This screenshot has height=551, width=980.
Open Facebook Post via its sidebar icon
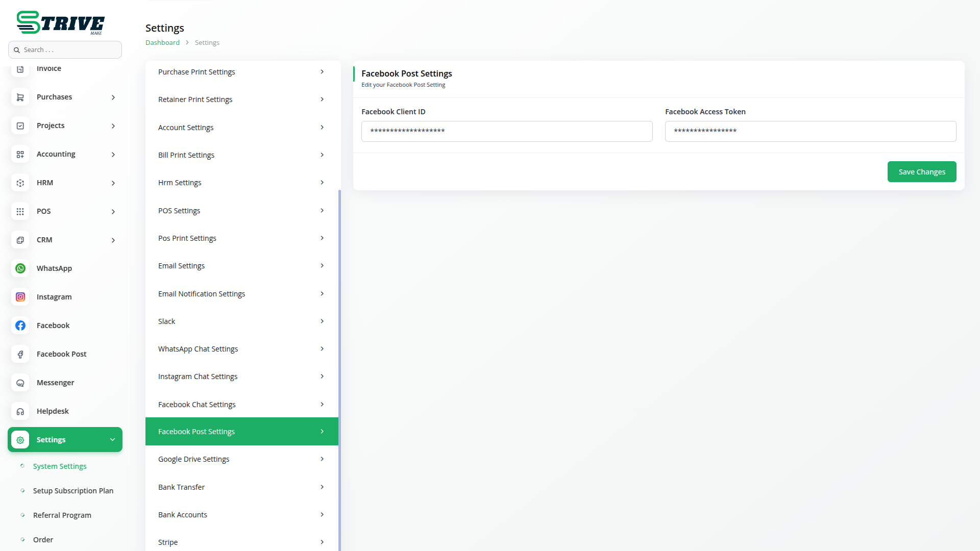(x=20, y=354)
